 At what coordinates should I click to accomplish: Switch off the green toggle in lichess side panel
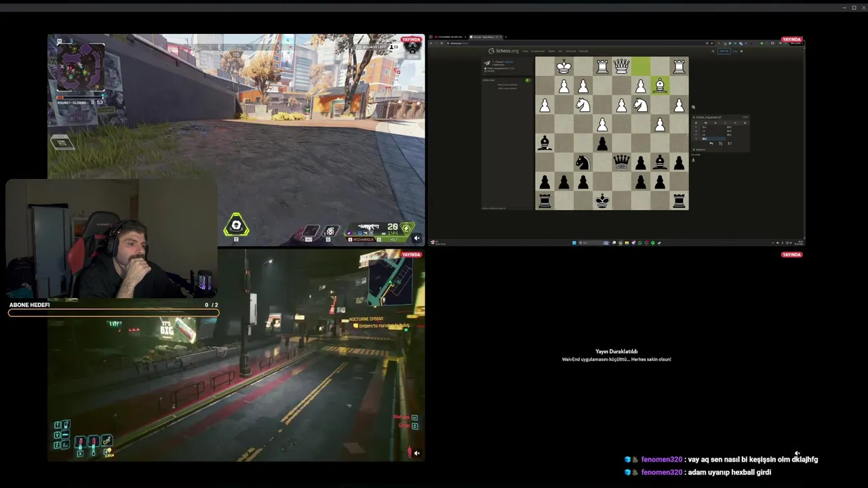tap(528, 80)
